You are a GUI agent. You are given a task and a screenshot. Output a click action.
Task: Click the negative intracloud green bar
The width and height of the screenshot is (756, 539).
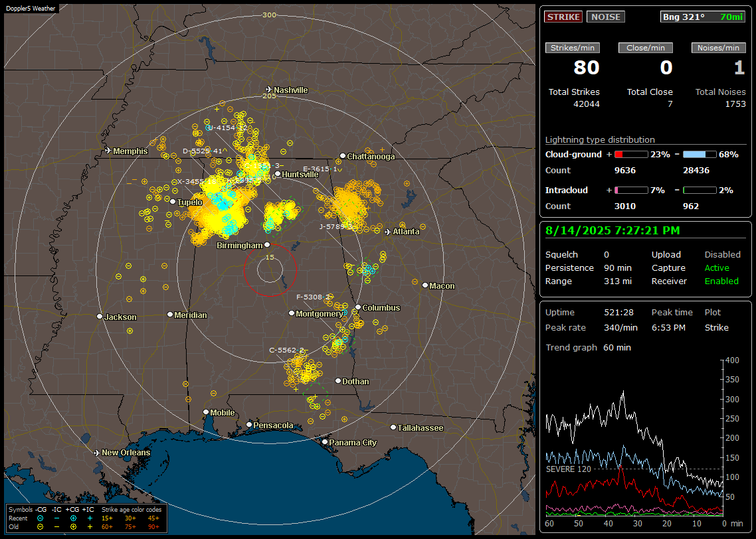click(x=700, y=191)
